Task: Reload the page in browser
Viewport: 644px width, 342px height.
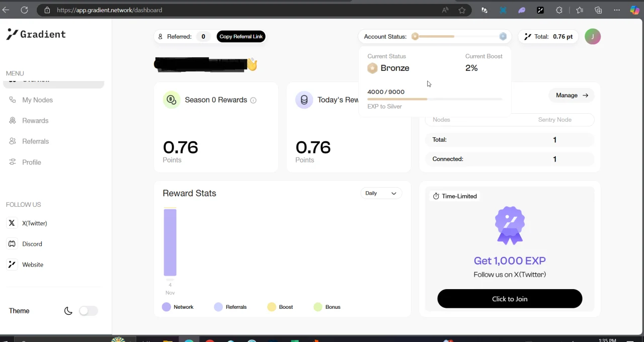Action: click(x=24, y=10)
